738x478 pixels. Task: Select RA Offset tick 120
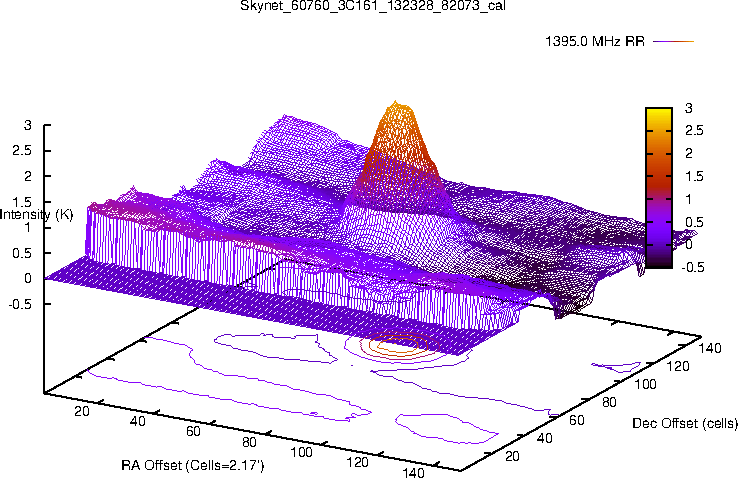357,462
